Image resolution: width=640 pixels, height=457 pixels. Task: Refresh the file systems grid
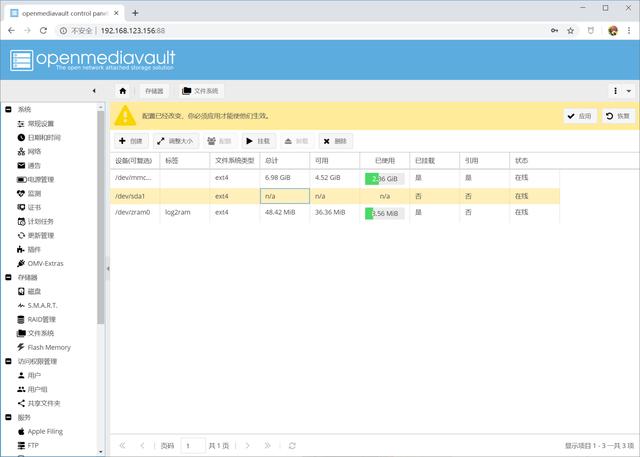click(292, 446)
